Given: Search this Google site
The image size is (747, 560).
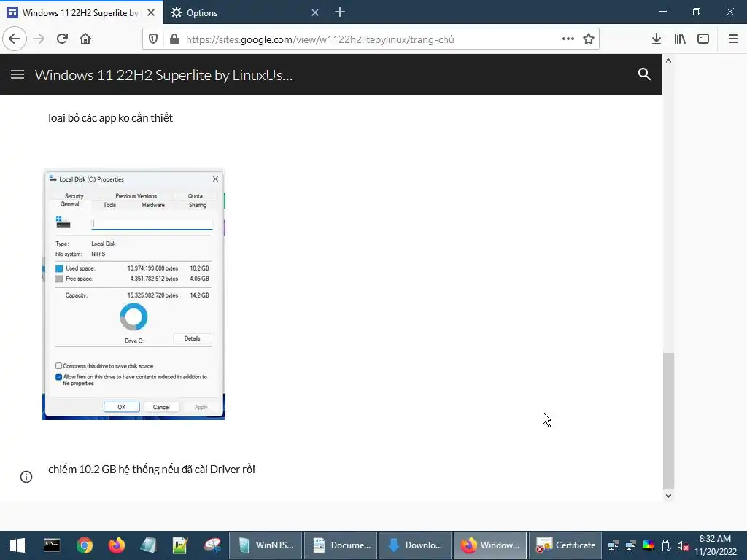Looking at the screenshot, I should pos(644,74).
